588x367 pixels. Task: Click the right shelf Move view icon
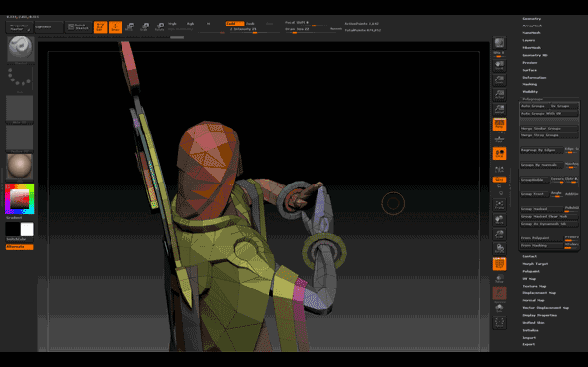click(x=499, y=220)
